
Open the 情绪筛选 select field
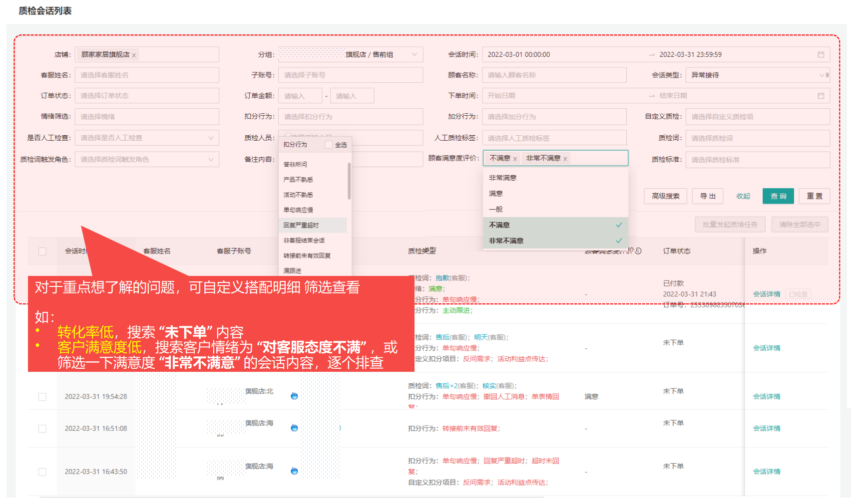point(147,116)
